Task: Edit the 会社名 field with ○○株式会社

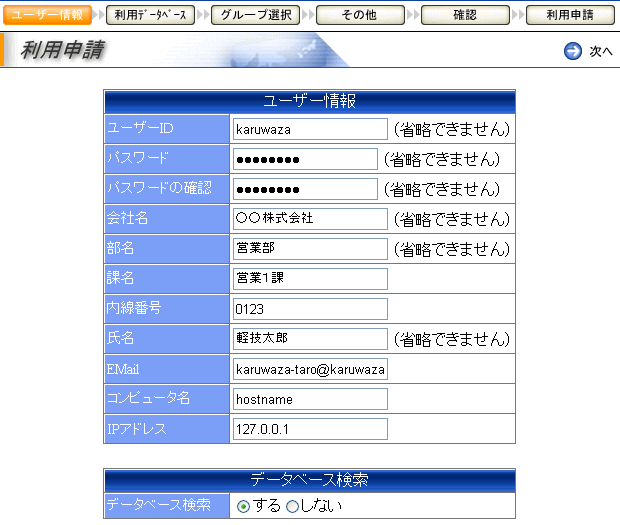Action: 310,219
